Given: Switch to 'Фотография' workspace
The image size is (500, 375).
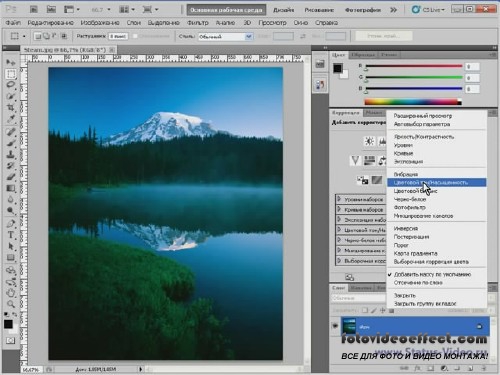Looking at the screenshot, I should click(x=363, y=10).
